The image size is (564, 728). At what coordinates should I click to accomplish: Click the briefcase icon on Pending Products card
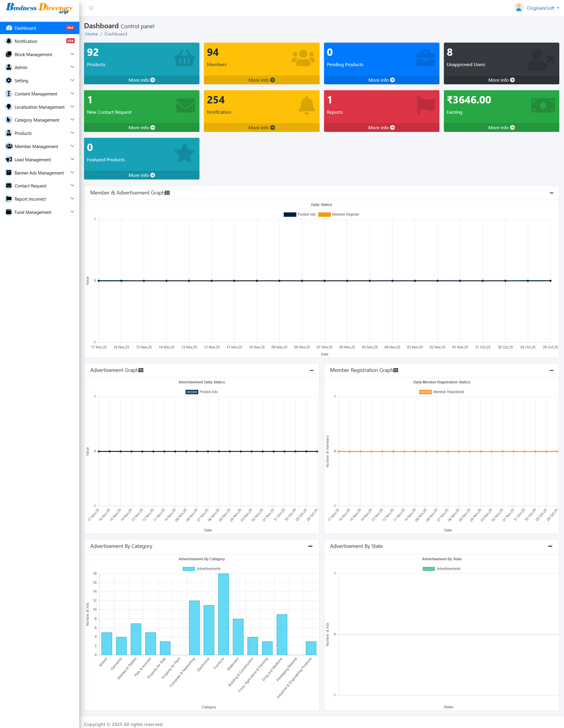(x=425, y=58)
